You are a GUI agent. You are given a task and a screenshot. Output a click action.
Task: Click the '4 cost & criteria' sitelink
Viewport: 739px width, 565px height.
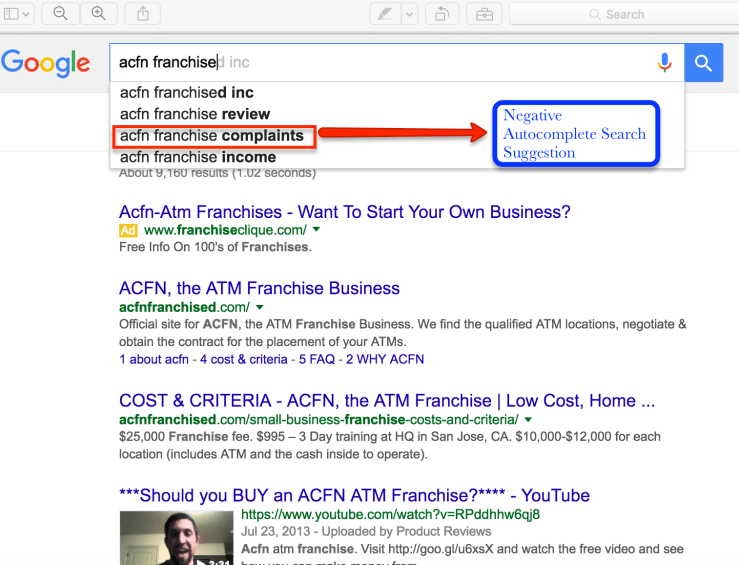click(x=243, y=359)
